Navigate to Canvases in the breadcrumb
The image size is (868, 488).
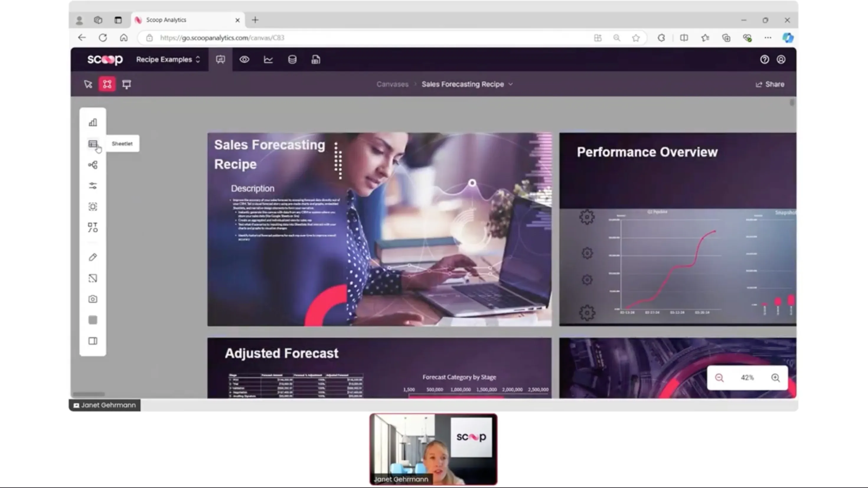(x=392, y=84)
